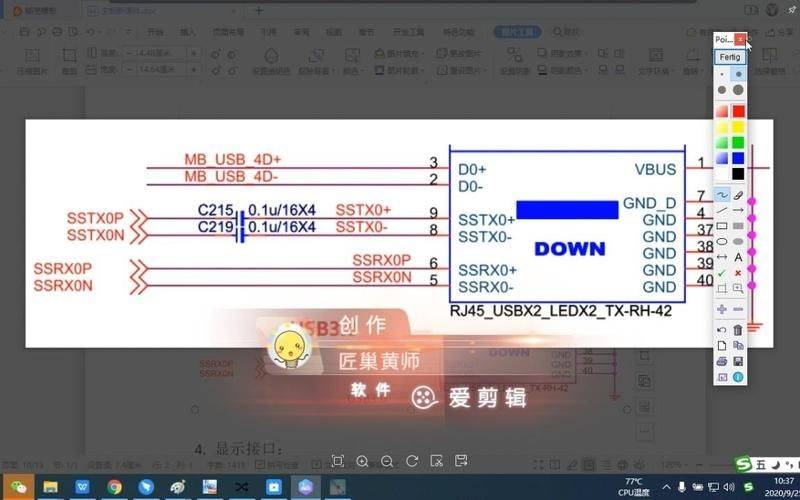Select the filled ellipse tool

click(x=738, y=241)
